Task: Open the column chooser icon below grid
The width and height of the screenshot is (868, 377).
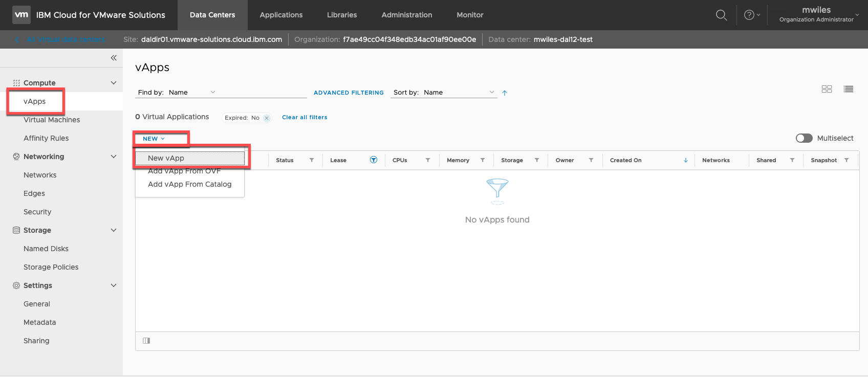Action: point(146,341)
